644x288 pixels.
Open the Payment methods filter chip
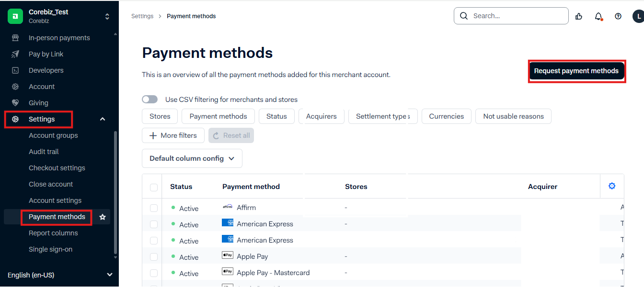(218, 116)
